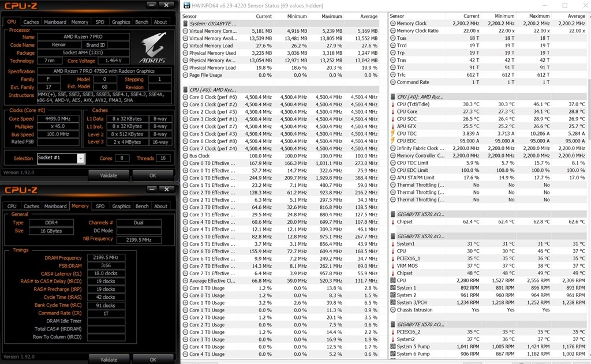This screenshot has height=364, width=591.
Task: Open the Bench tab in the CPU-Z Processor window
Action: point(142,22)
